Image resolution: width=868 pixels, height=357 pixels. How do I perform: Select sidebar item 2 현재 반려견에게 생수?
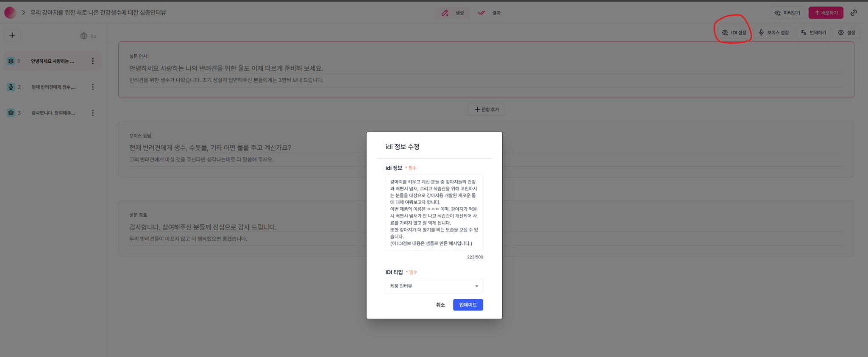click(x=52, y=87)
